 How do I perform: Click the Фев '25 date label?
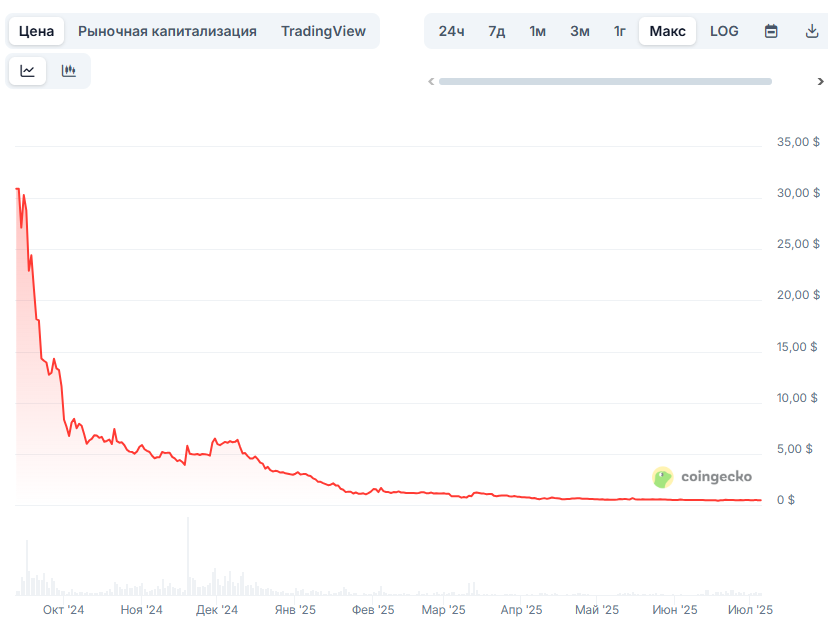[373, 610]
